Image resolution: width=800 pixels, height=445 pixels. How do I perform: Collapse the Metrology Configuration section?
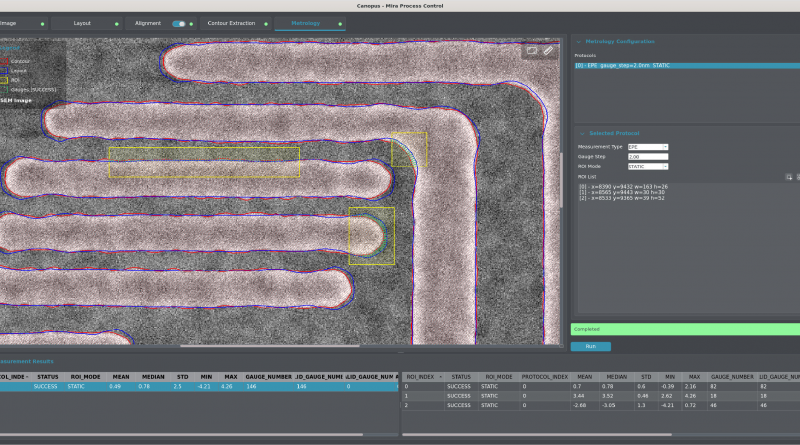[579, 41]
